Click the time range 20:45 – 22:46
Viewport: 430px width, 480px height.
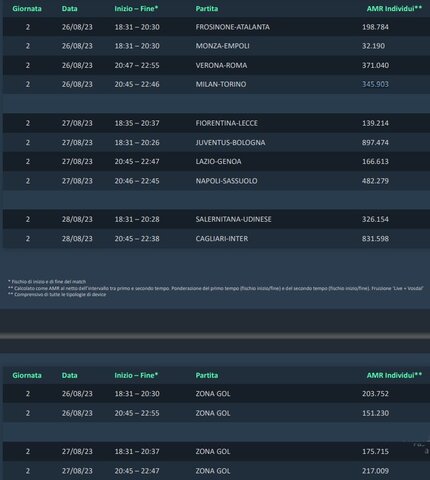[137, 84]
